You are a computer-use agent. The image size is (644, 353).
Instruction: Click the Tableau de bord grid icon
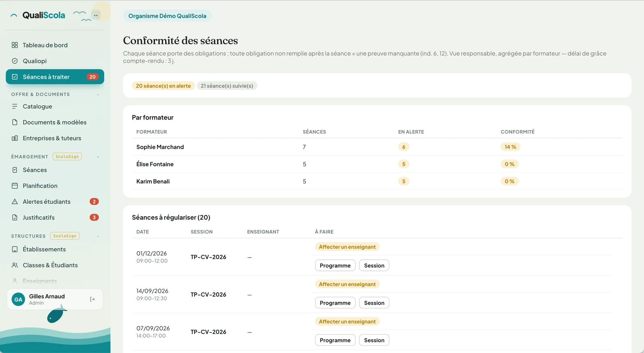coord(15,45)
